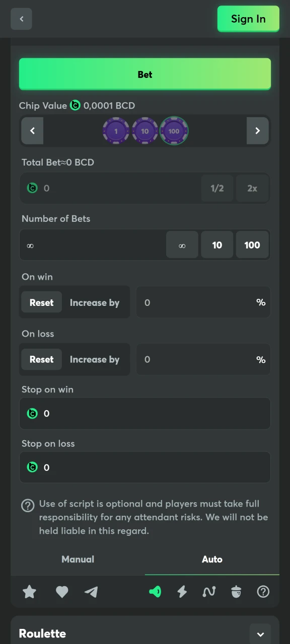Mark the game as a favorite star
Image resolution: width=290 pixels, height=644 pixels.
coord(29,592)
